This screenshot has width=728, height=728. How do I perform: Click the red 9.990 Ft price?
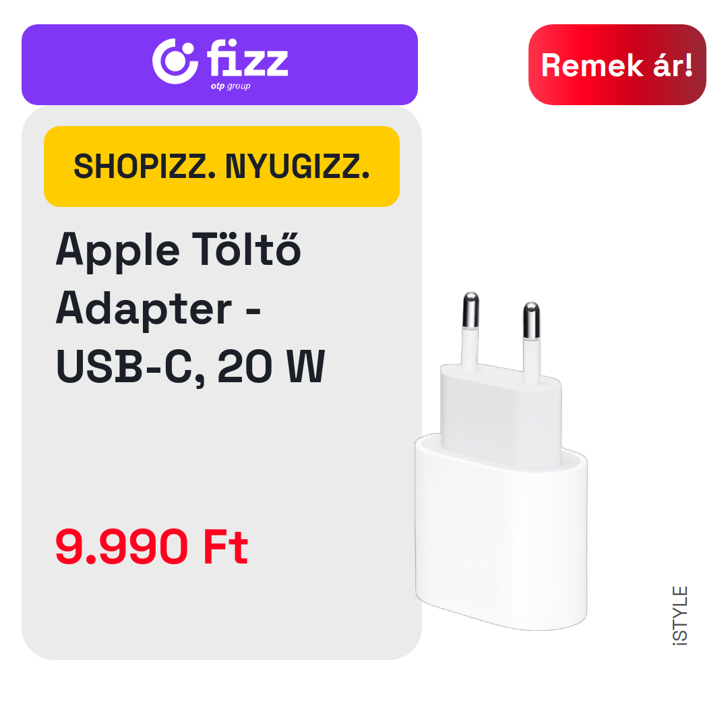[x=152, y=547]
